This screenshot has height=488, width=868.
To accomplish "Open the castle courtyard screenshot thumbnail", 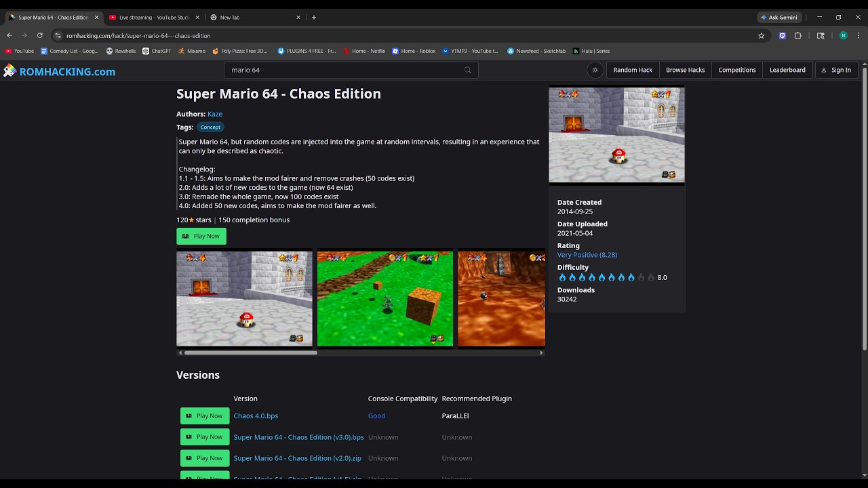I will coord(245,298).
